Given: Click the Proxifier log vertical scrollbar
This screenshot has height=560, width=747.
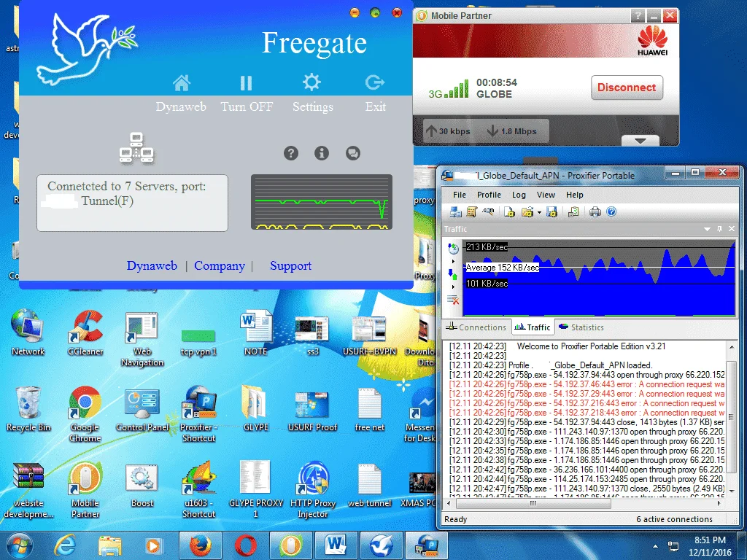Looking at the screenshot, I should point(732,419).
